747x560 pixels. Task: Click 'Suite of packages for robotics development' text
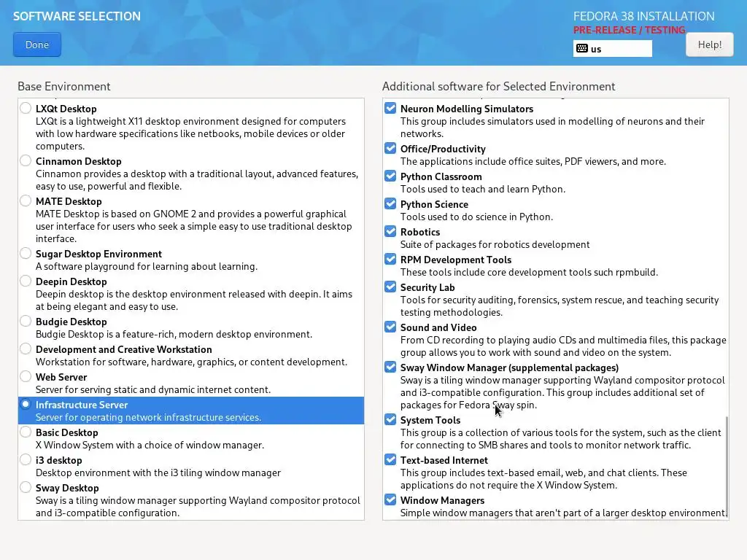coord(495,244)
